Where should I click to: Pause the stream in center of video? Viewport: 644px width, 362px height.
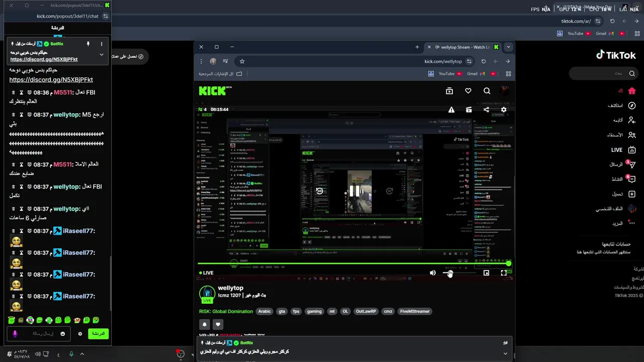click(355, 191)
